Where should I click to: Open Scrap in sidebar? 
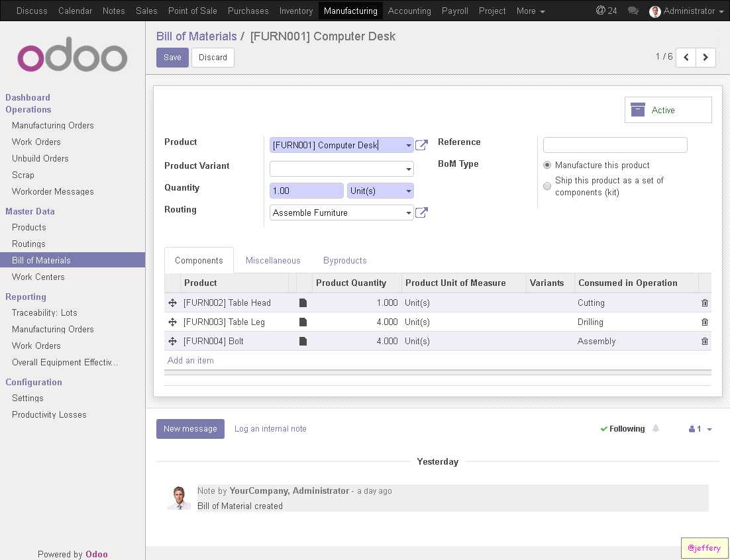(23, 175)
